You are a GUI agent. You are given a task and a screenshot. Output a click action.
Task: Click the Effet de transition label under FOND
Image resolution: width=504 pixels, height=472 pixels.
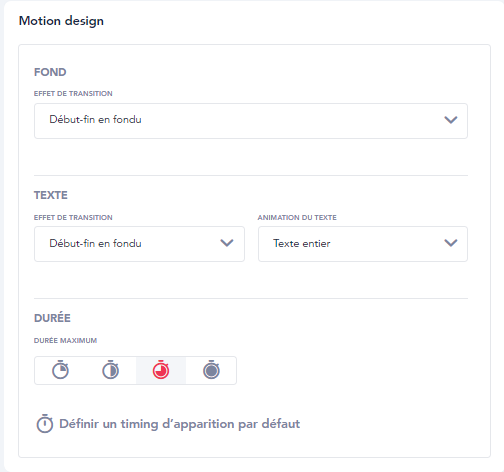tap(73, 94)
